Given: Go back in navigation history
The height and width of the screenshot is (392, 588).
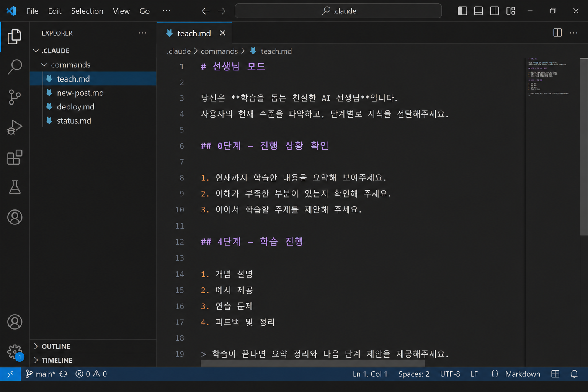Looking at the screenshot, I should (x=206, y=11).
